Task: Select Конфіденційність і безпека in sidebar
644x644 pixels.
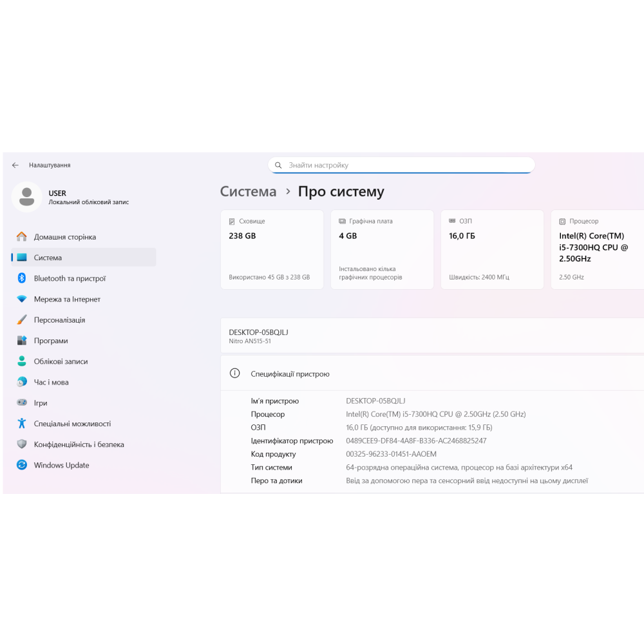Action: [x=79, y=444]
